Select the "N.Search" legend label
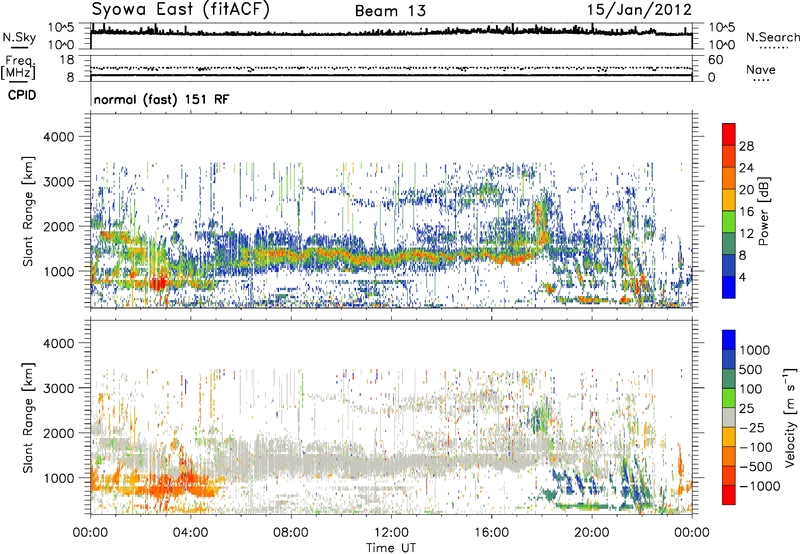 pyautogui.click(x=773, y=37)
